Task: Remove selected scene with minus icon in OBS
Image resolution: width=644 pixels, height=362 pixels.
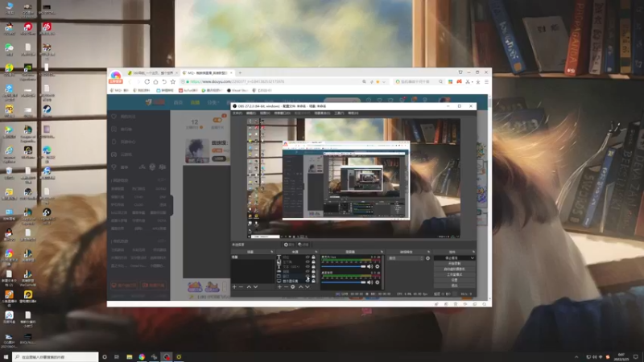Action: 241,287
